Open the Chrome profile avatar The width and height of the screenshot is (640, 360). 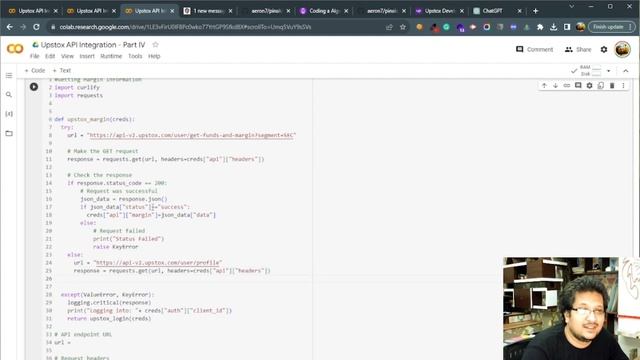tap(580, 27)
